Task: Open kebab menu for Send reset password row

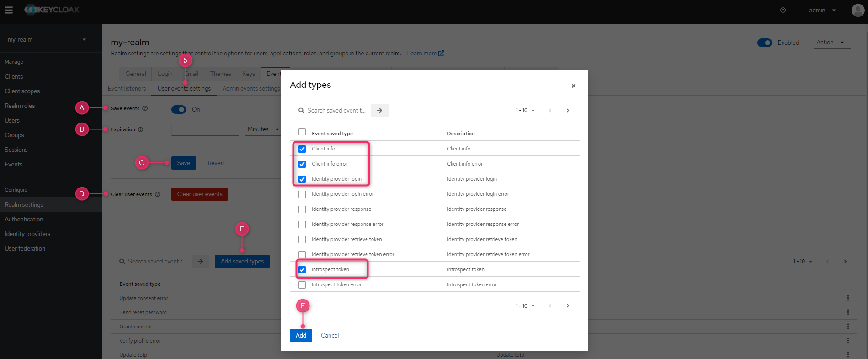Action: coord(848,312)
